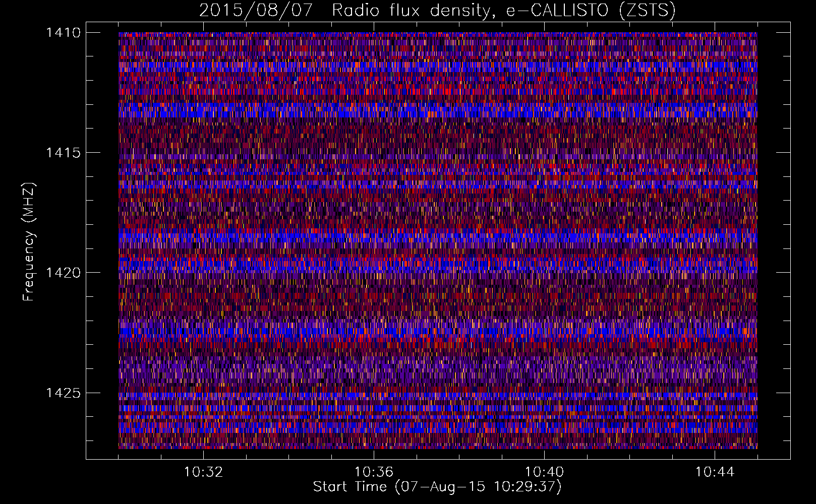Click the 10:32 time tick label
Screen dimensions: 816x504
point(203,472)
